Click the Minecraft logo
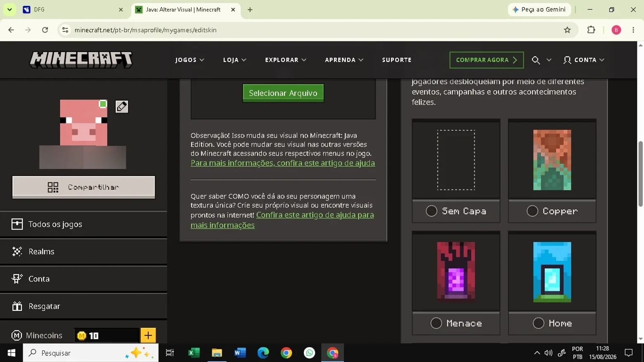644x362 pixels. click(x=81, y=60)
